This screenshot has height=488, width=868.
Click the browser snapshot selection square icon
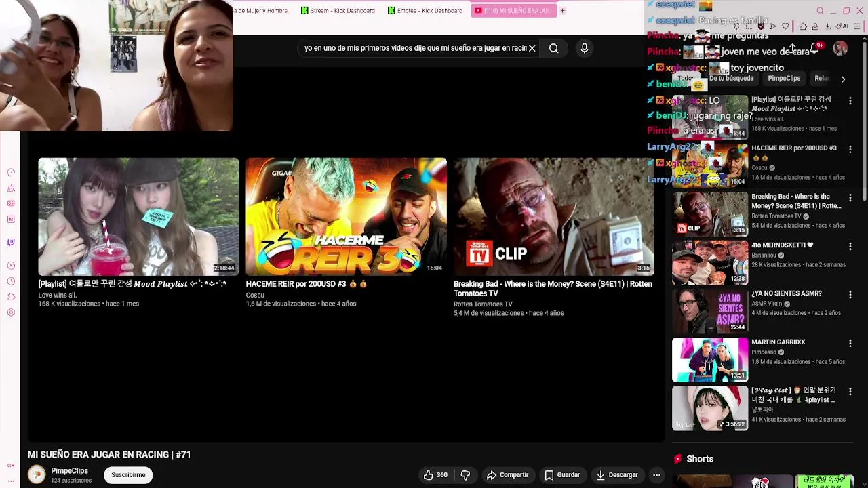[749, 26]
